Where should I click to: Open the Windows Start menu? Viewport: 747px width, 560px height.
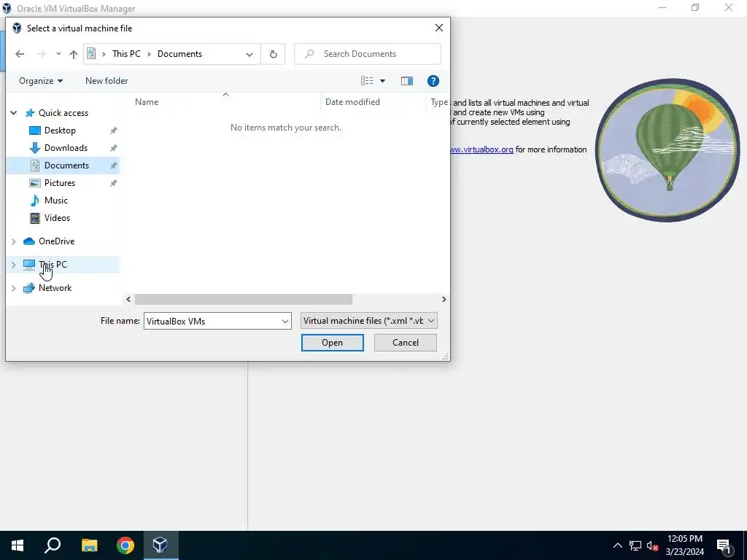click(x=18, y=545)
